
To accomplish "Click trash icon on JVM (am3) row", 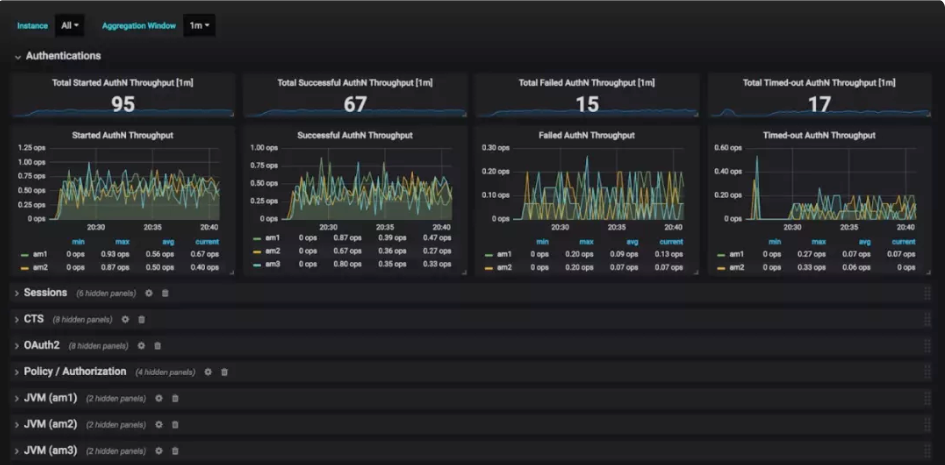I will 175,451.
